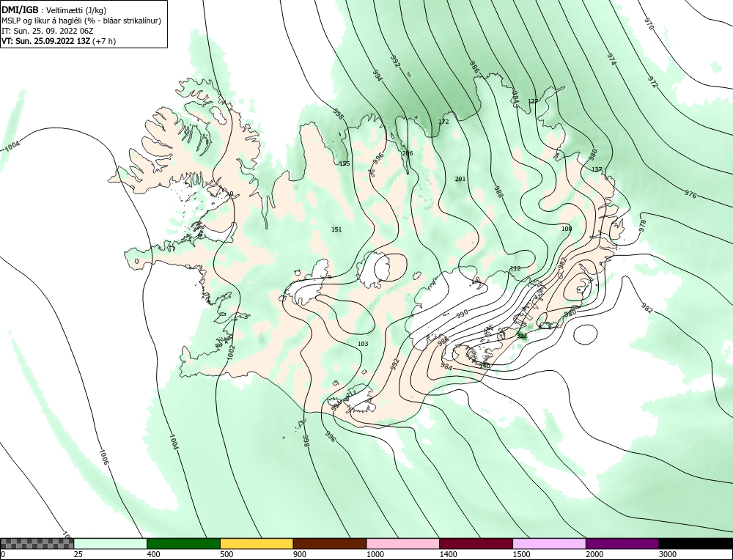This screenshot has height=560, width=733.
Task: Click the CAPE value '103' on the map
Action: (363, 344)
